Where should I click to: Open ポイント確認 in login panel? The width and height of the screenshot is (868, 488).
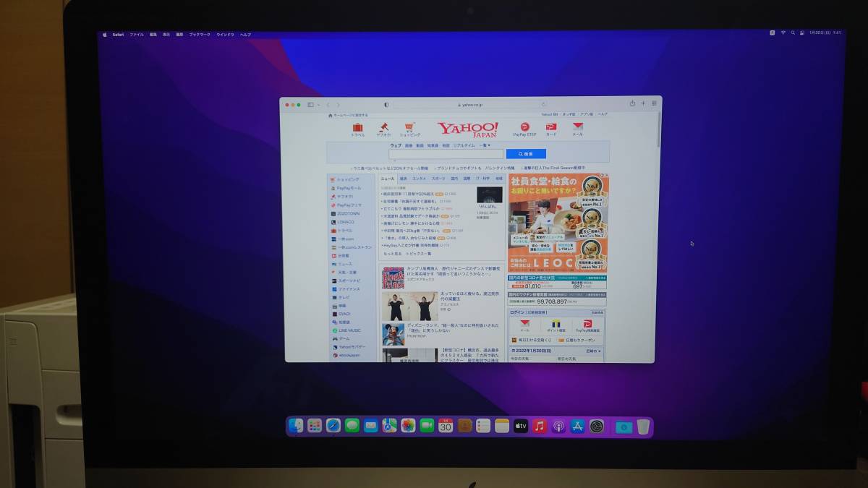tap(556, 326)
